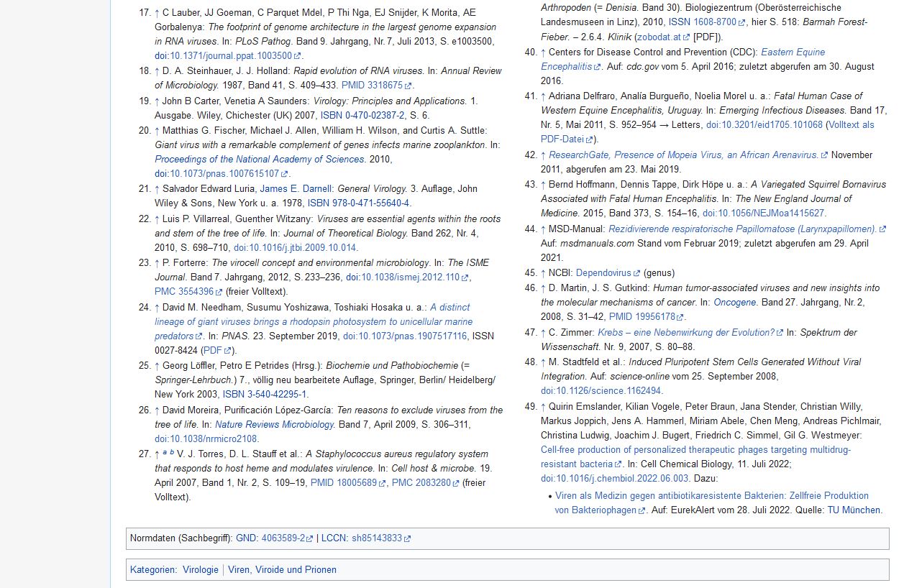Click superscript 'a' backlink in reference 27
Image resolution: width=904 pixels, height=588 pixels.
(x=165, y=453)
